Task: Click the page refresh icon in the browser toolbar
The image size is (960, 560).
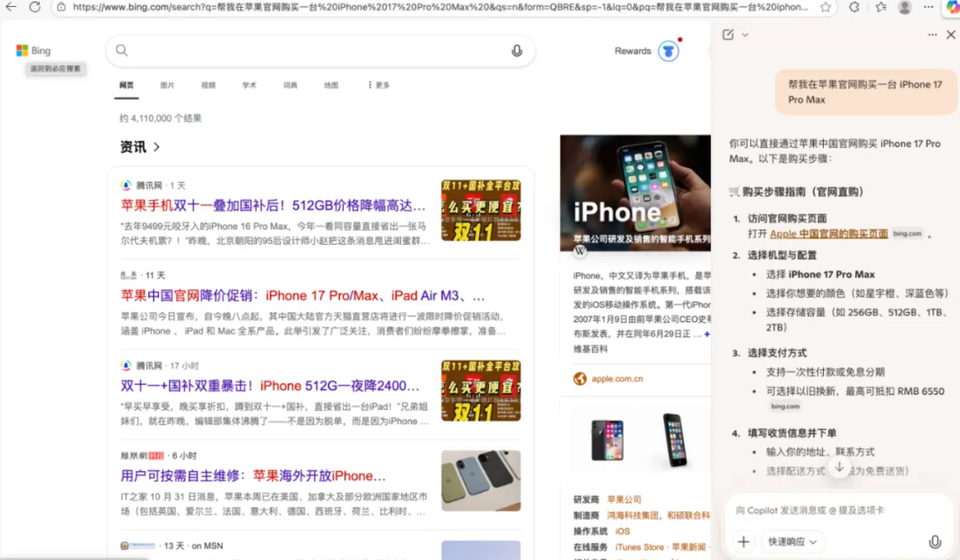Action: coord(36,8)
